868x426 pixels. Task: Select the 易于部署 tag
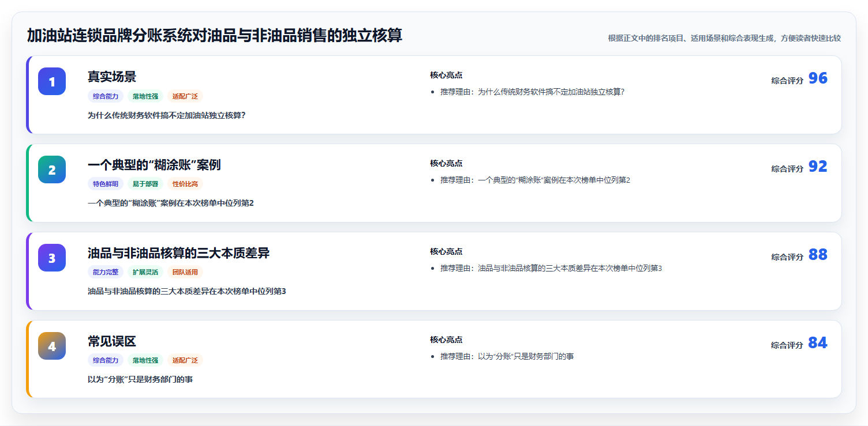click(145, 184)
